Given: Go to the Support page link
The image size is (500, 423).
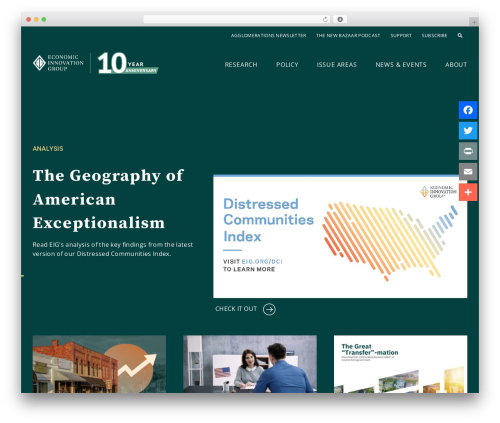Looking at the screenshot, I should (401, 35).
